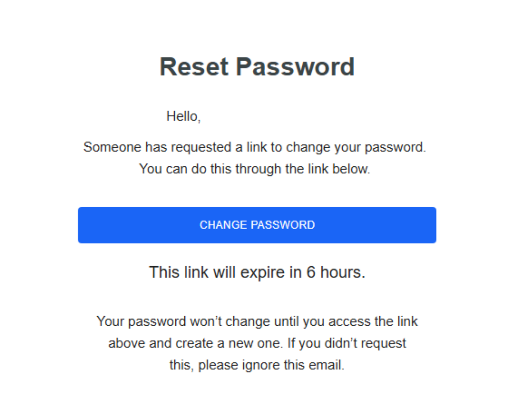This screenshot has height=412, width=532.
Task: Click the 'If you didn't request' phrase
Action: pyautogui.click(x=346, y=343)
